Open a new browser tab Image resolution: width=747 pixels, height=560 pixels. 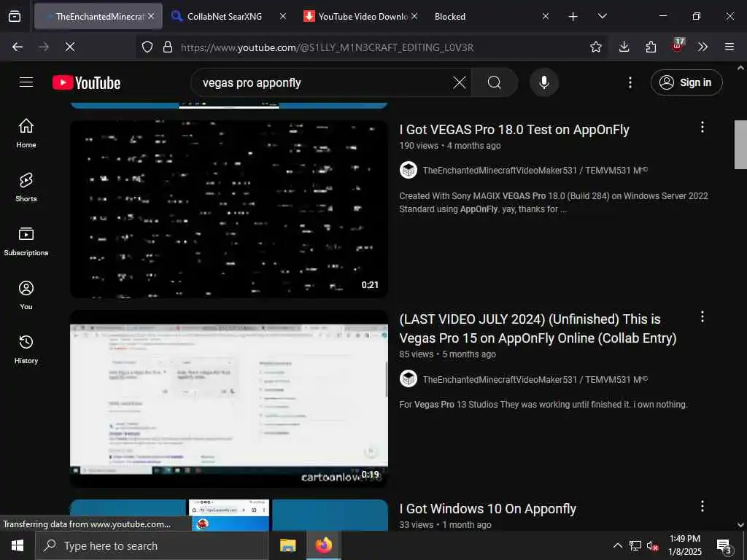(573, 17)
